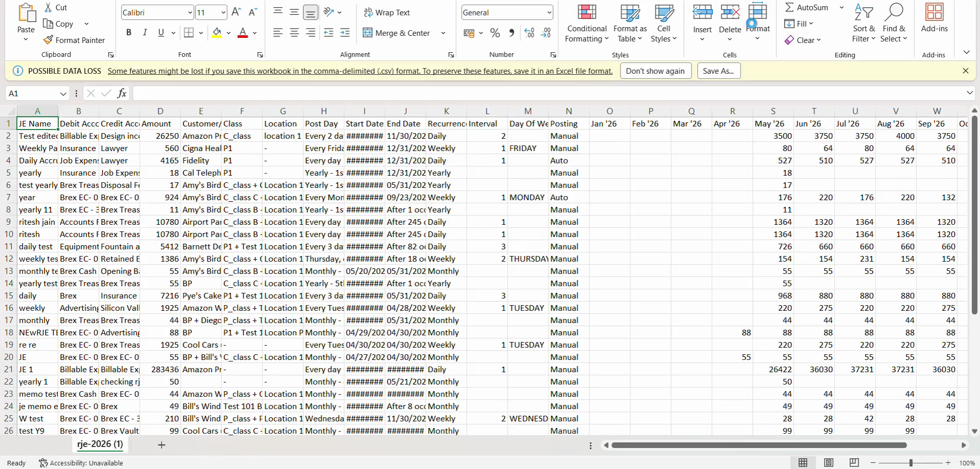The height and width of the screenshot is (469, 980).
Task: Select Align Right horizontal alignment
Action: coord(310,33)
